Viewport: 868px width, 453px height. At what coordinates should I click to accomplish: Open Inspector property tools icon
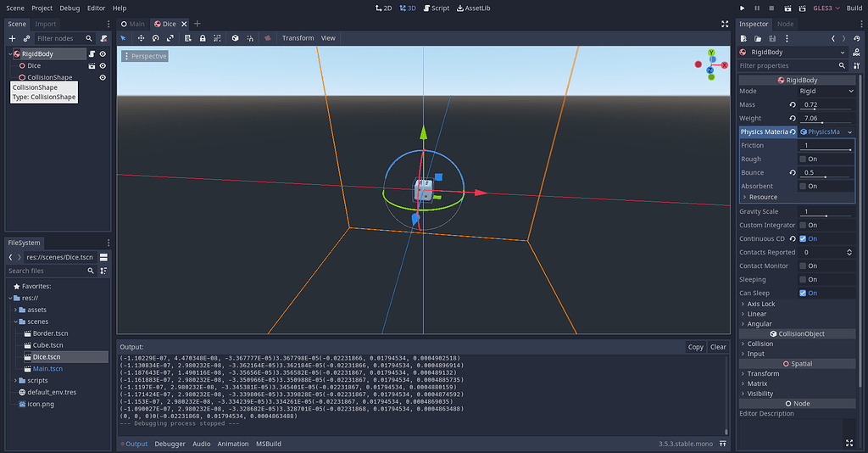[857, 65]
